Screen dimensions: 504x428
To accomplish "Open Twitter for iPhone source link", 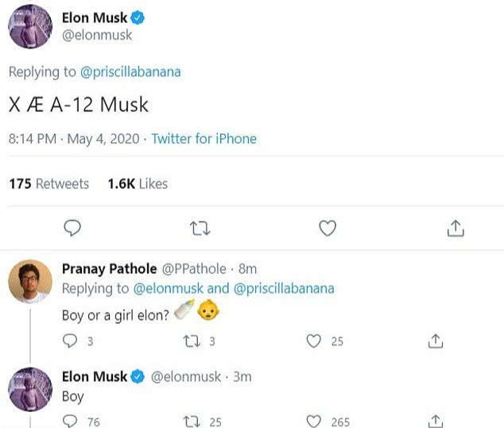I will pos(204,139).
